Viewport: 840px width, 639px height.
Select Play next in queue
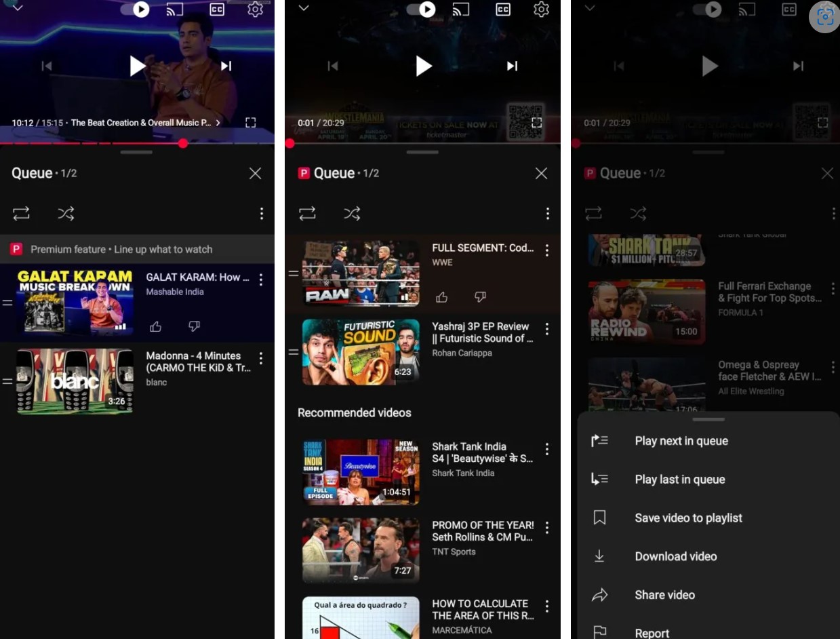coord(681,441)
